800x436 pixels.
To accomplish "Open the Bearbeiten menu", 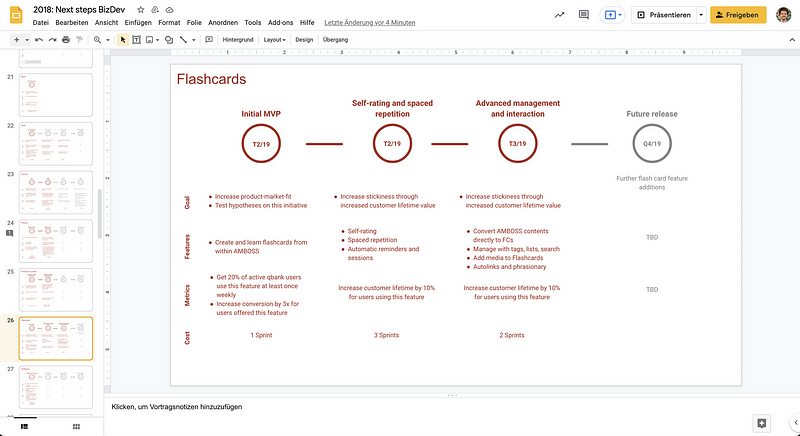I will [72, 22].
